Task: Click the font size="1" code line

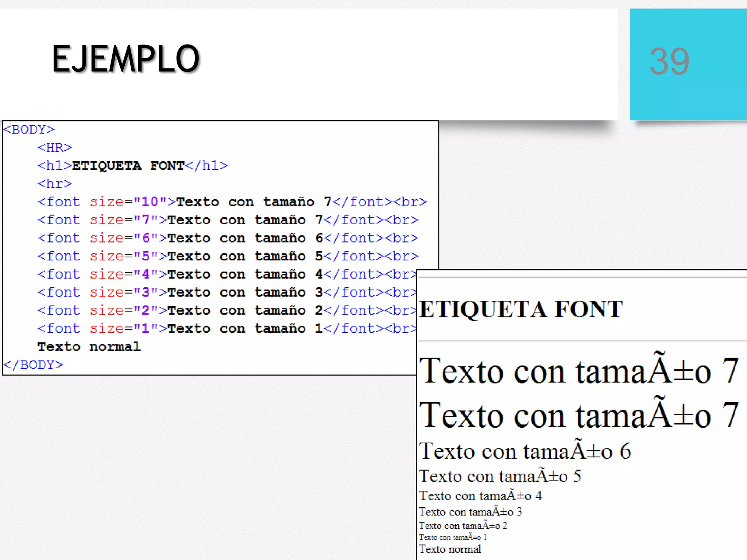Action: point(227,328)
